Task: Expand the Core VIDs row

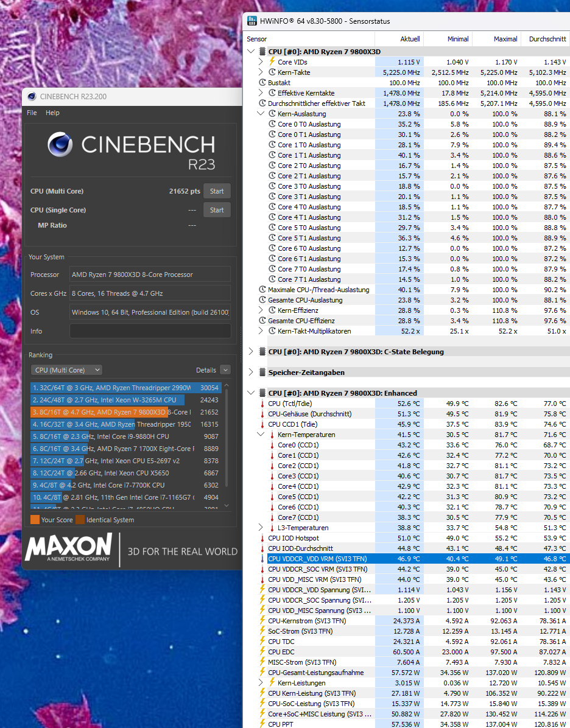Action: click(261, 61)
